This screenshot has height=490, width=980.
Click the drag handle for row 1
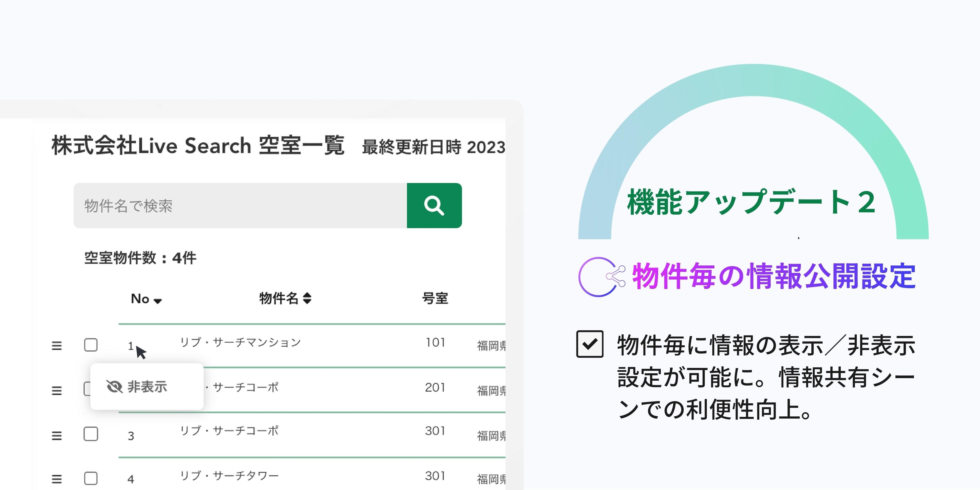(57, 346)
